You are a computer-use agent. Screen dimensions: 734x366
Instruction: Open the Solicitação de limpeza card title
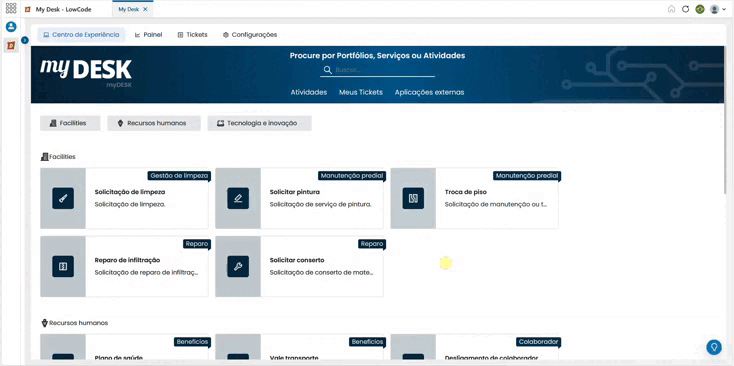coord(130,192)
